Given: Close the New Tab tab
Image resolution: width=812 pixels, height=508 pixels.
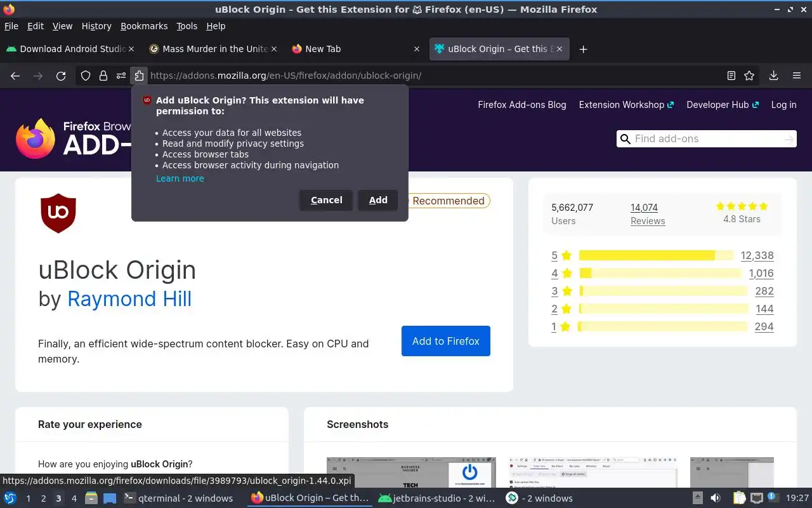Looking at the screenshot, I should (417, 49).
